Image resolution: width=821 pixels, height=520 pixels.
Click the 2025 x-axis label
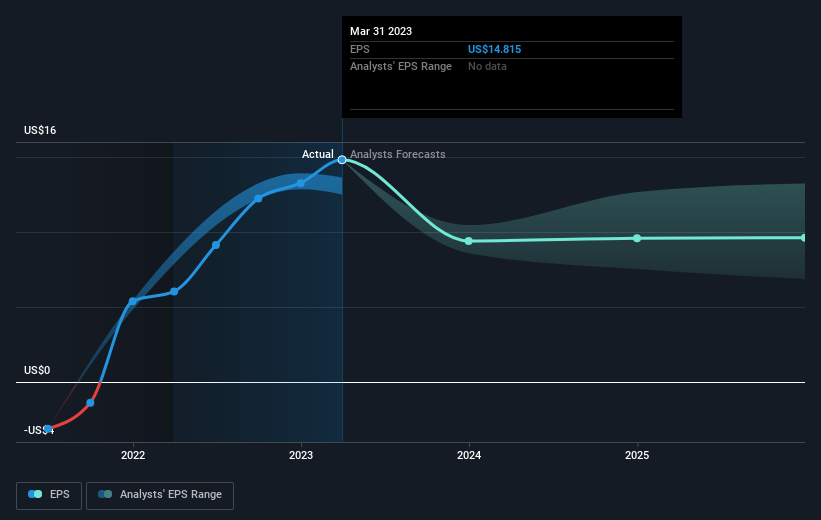point(637,455)
